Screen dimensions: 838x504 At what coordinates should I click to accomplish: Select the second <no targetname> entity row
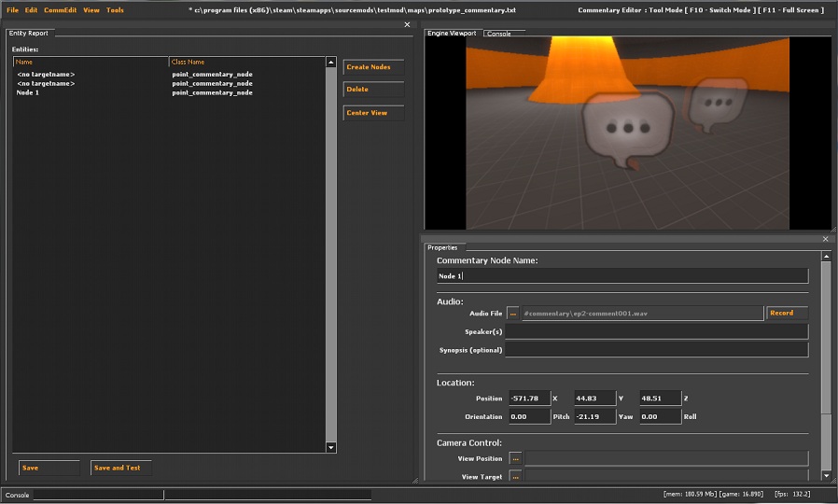point(170,83)
